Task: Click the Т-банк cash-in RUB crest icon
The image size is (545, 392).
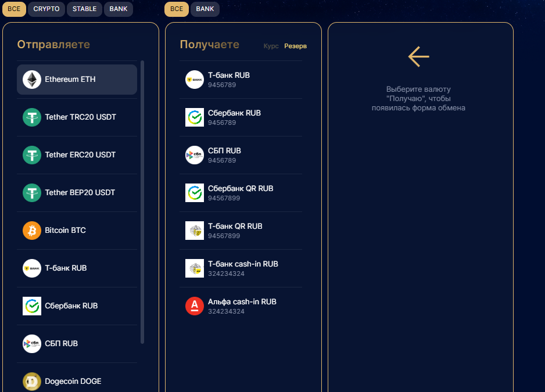Action: pyautogui.click(x=195, y=268)
